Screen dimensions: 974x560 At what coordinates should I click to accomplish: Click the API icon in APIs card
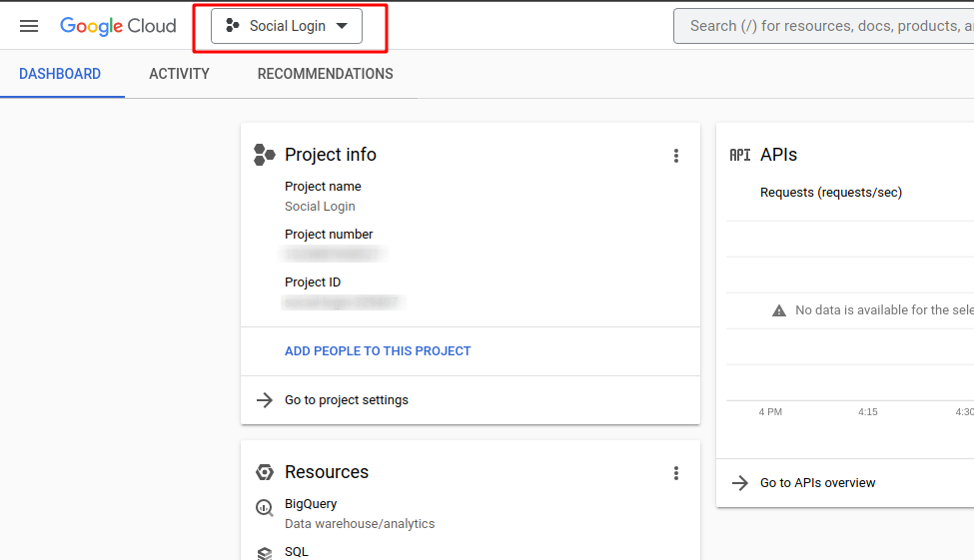(x=740, y=155)
